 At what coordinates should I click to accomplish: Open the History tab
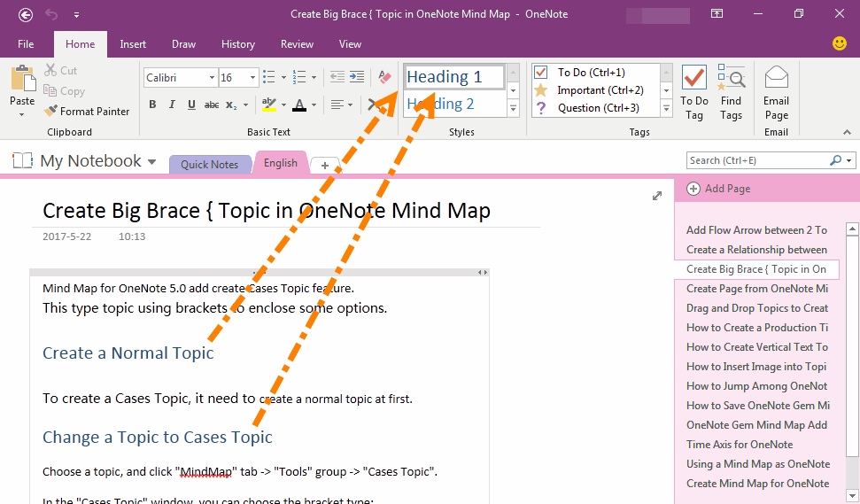click(x=238, y=44)
